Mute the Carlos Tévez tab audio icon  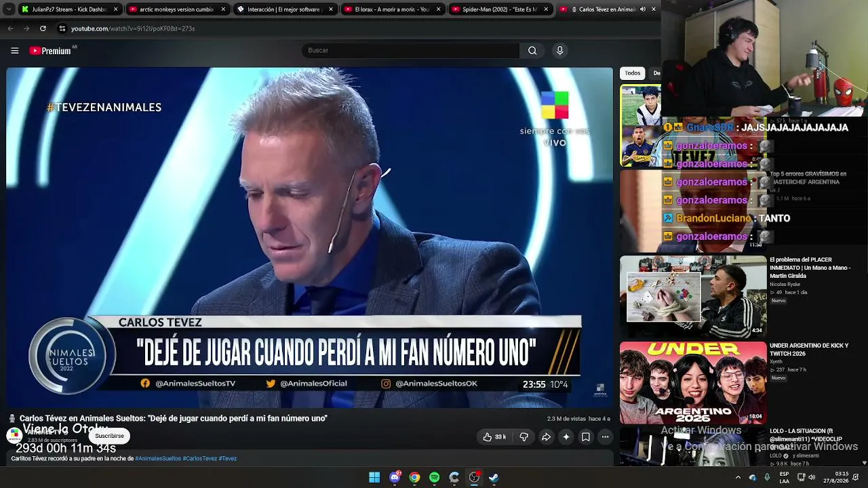(643, 9)
